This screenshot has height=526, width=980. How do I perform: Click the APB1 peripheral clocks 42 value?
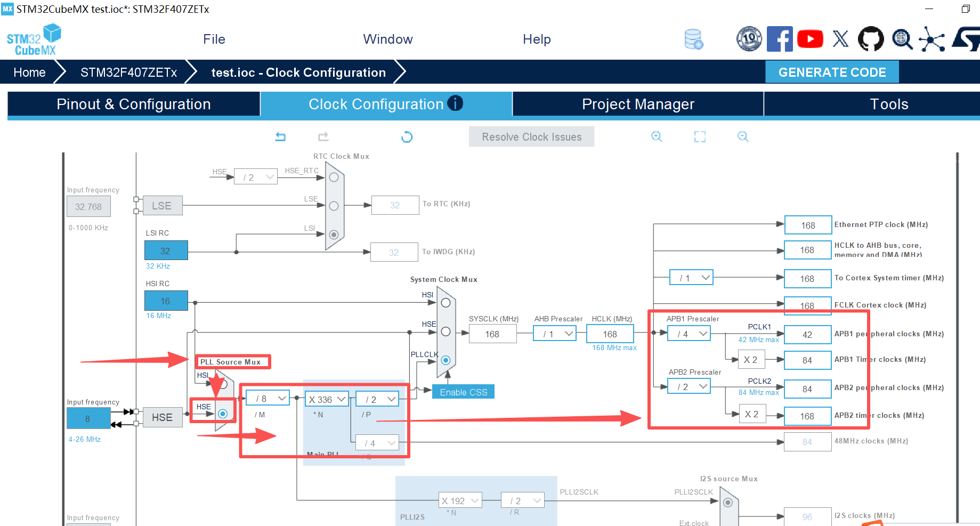(808, 335)
